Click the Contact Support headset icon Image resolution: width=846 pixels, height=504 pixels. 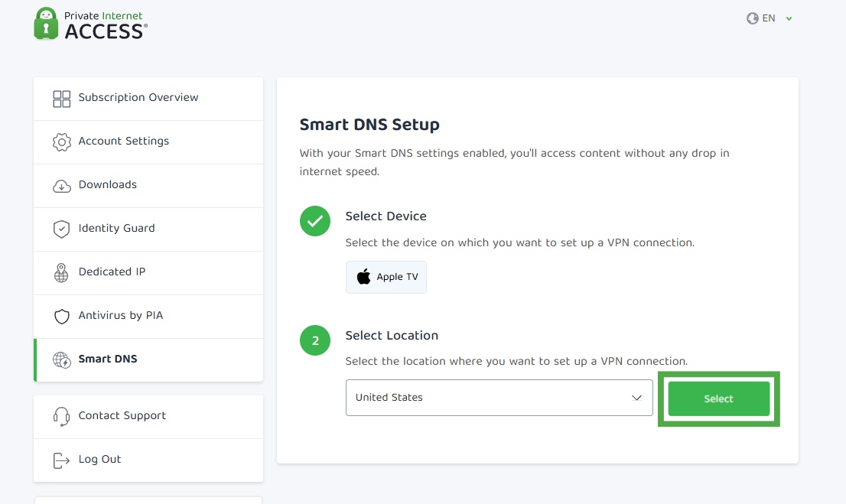pyautogui.click(x=61, y=417)
